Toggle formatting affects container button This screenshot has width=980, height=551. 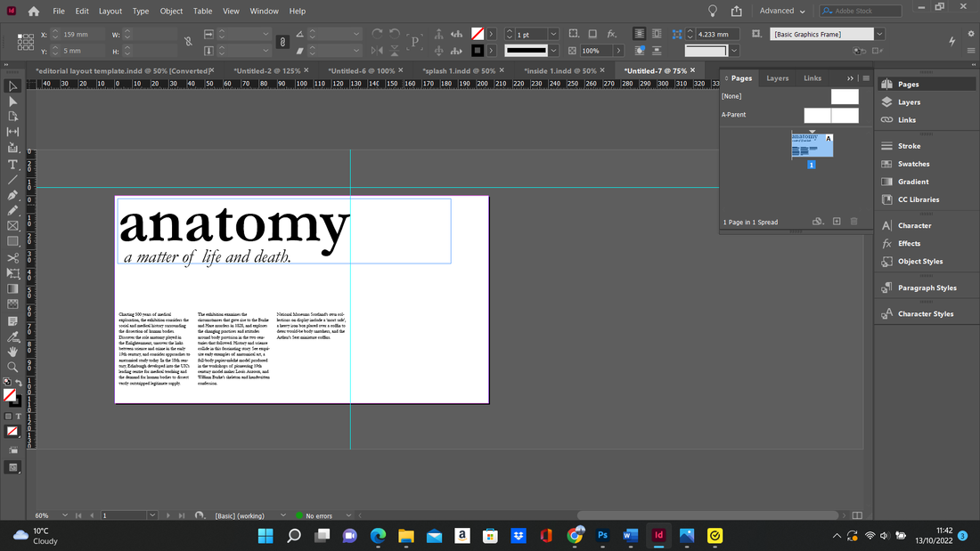tap(8, 416)
